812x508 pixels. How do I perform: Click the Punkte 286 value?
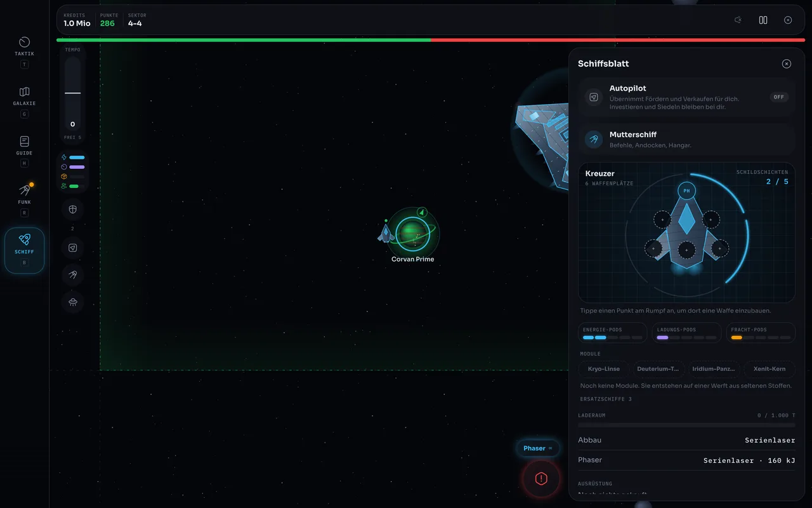pyautogui.click(x=107, y=23)
